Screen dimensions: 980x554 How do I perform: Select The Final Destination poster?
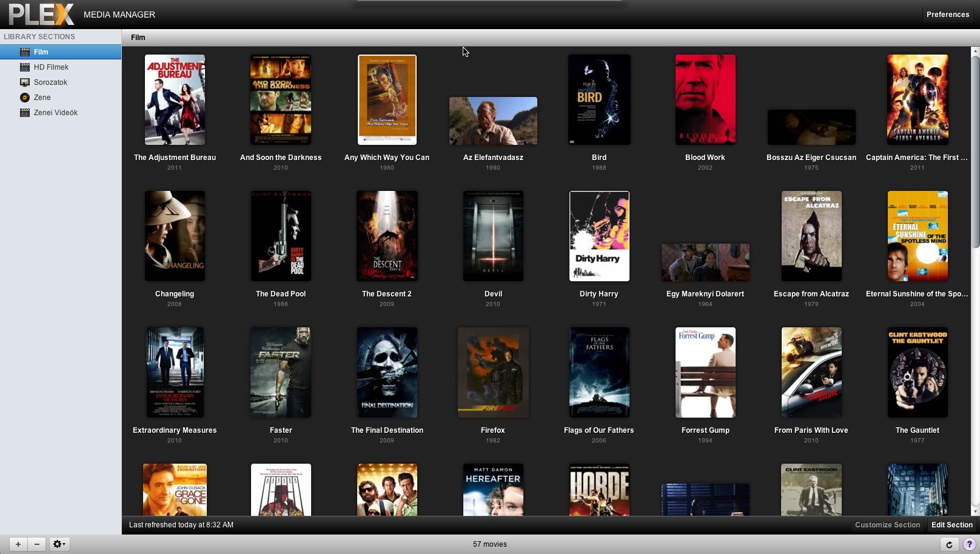click(x=387, y=372)
